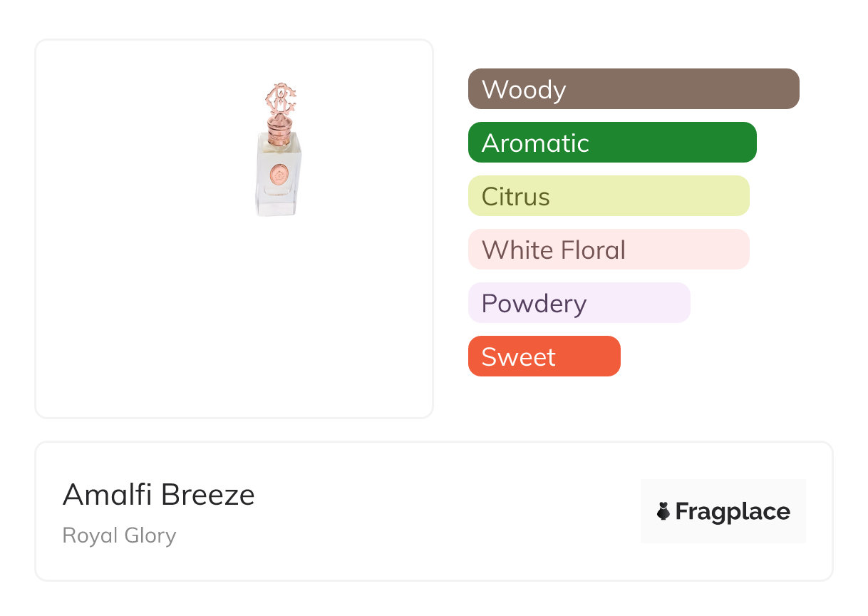Click blank area between title and Fragplace logo
Viewport: 868px width, 616px height.
tap(449, 511)
